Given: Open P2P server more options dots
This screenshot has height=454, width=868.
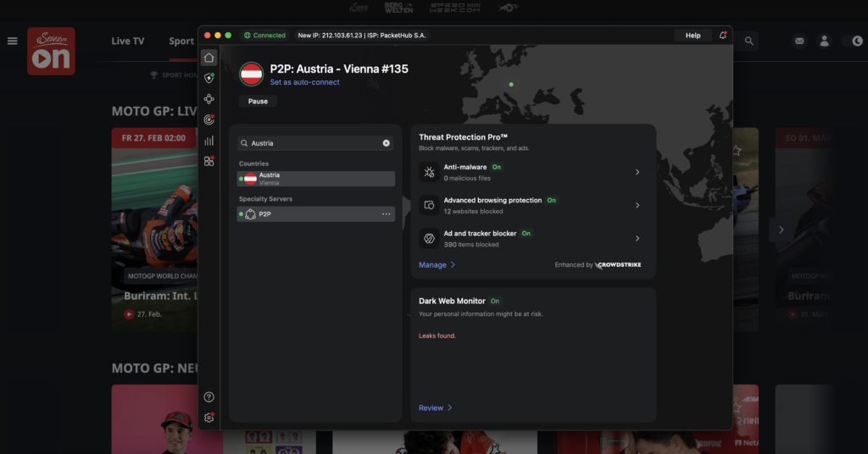Looking at the screenshot, I should (x=386, y=214).
